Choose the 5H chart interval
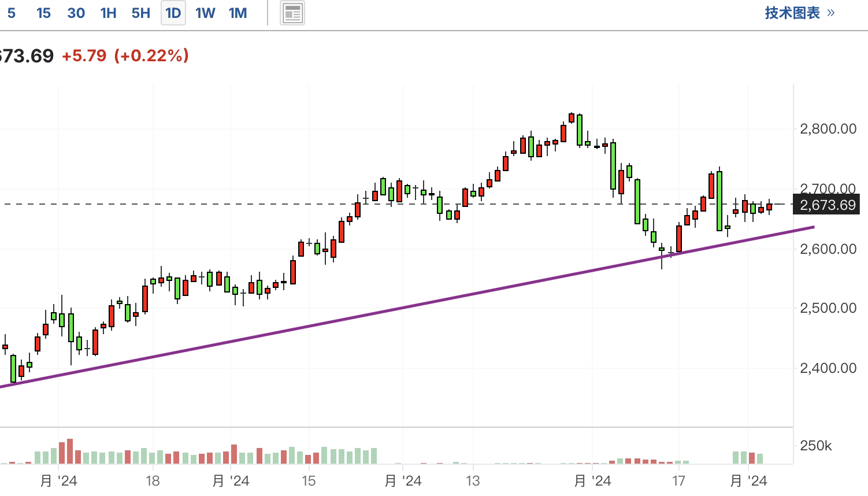Image resolution: width=868 pixels, height=496 pixels. pos(140,13)
